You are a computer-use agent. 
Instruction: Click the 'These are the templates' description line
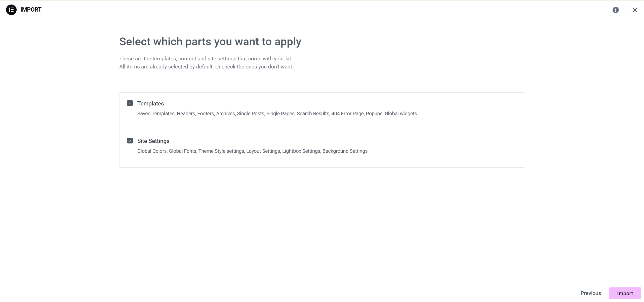[x=206, y=59]
